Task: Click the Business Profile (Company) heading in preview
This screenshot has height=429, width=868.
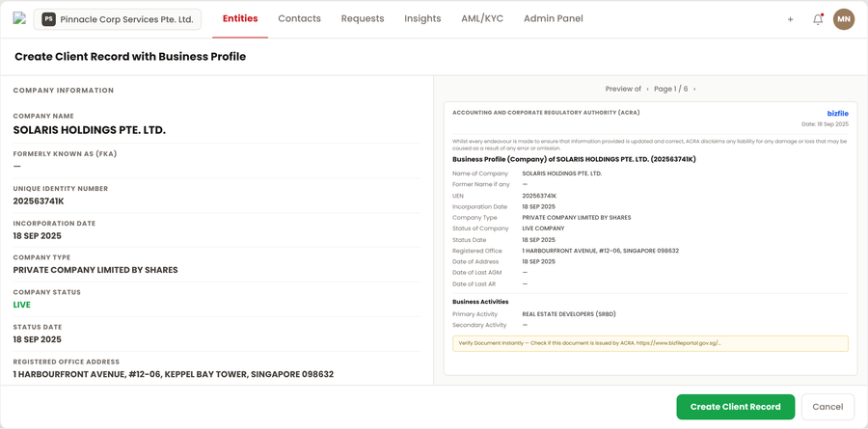Action: tap(574, 159)
